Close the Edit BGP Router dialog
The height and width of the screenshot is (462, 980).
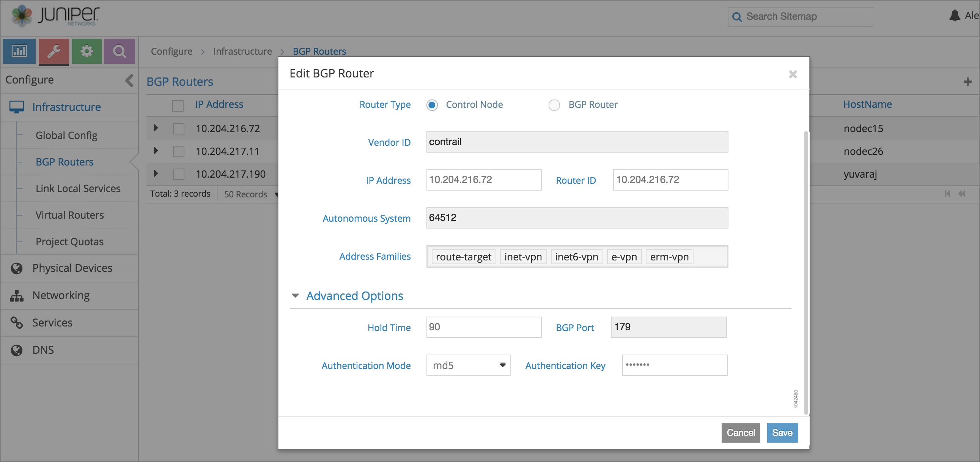coord(793,74)
